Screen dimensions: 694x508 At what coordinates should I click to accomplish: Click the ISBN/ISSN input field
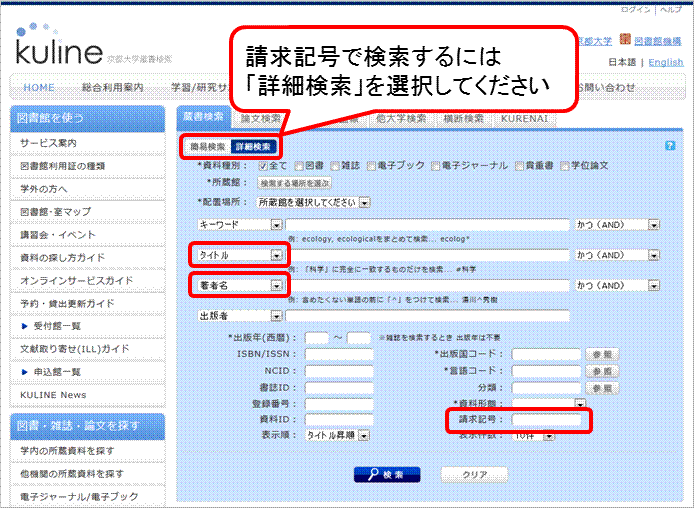point(339,354)
